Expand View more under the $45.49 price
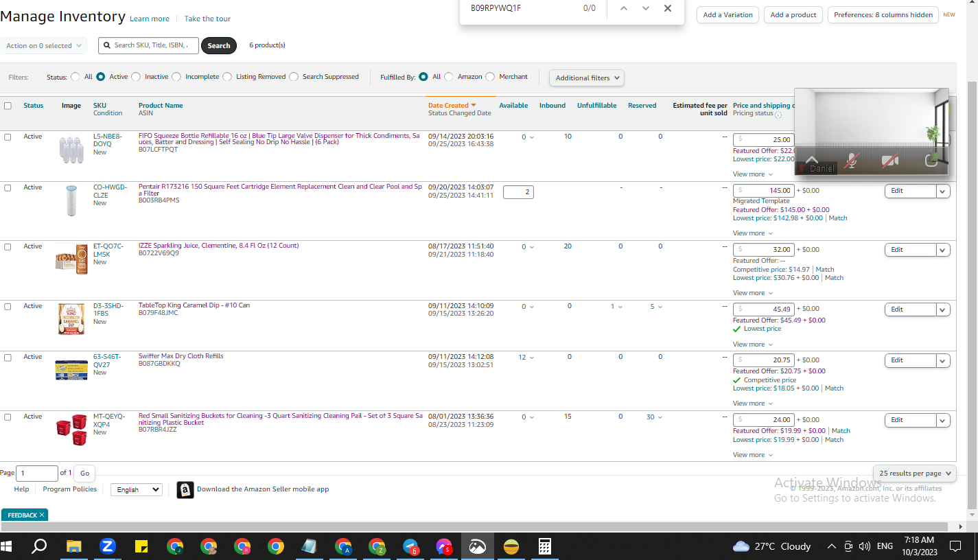 (x=753, y=345)
